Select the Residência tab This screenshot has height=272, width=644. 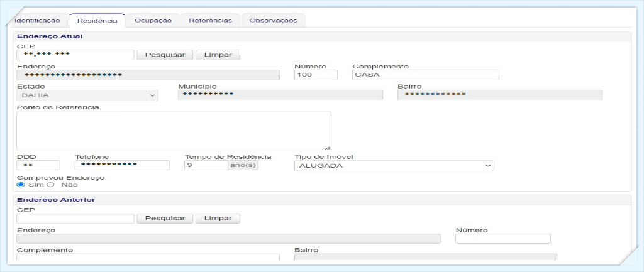[x=97, y=21]
